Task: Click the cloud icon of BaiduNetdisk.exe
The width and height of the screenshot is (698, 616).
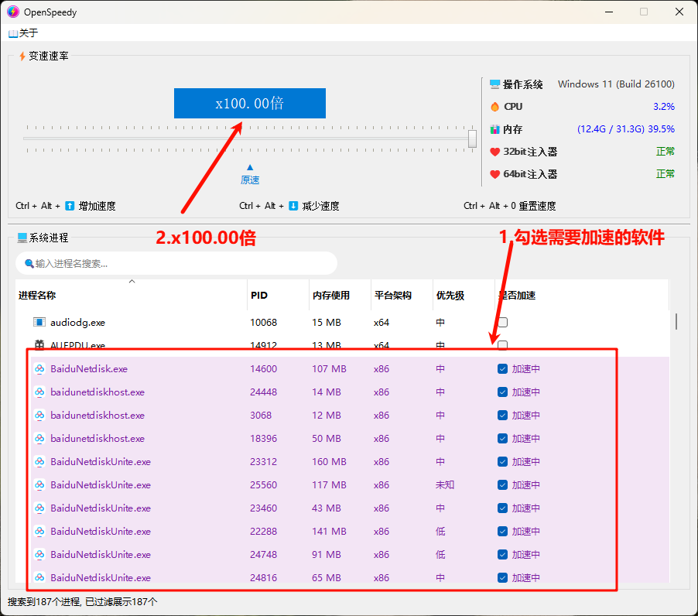Action: (x=39, y=368)
